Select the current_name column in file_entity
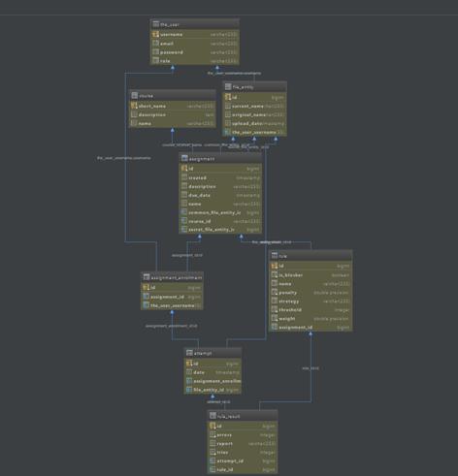This screenshot has height=476, width=458. coord(255,106)
